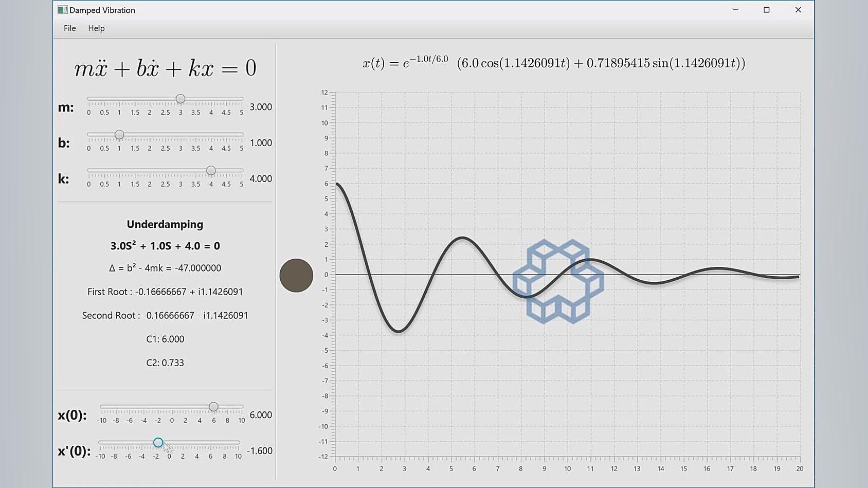Click the discriminant Δ = -47.000000 text
The image size is (868, 488).
[x=165, y=267]
